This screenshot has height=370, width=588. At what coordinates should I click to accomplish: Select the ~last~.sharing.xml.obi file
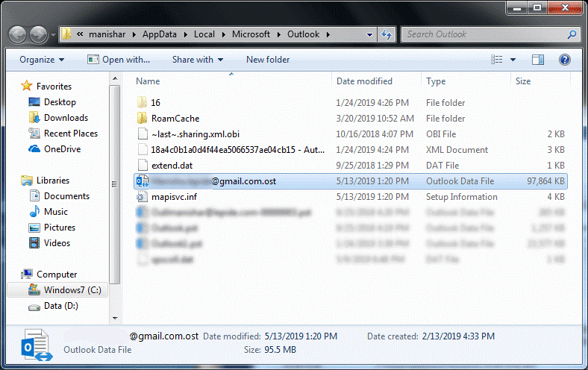coord(195,134)
